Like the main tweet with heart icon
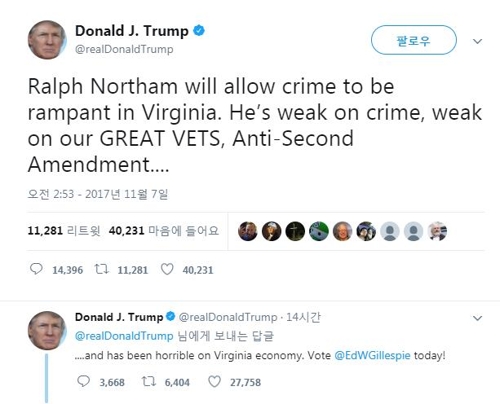 click(167, 269)
